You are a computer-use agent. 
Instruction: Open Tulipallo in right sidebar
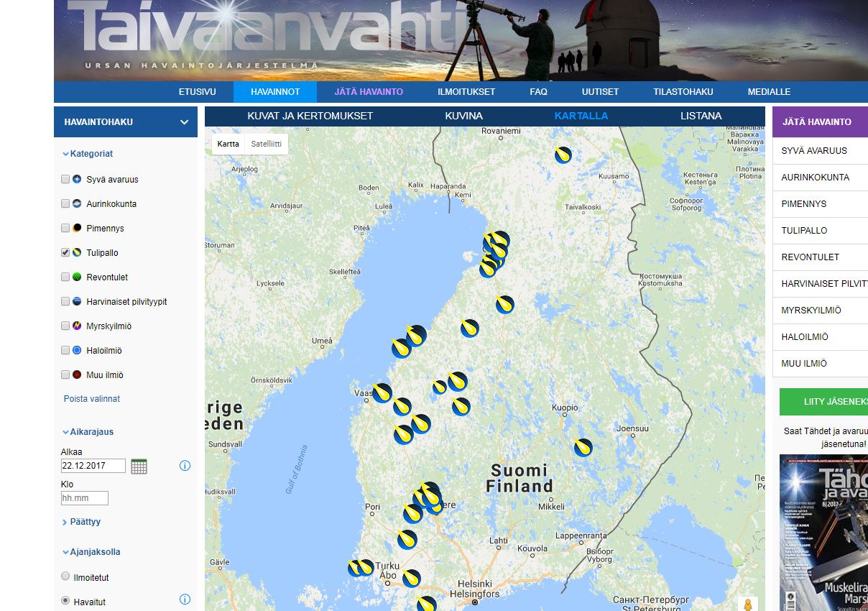(820, 231)
